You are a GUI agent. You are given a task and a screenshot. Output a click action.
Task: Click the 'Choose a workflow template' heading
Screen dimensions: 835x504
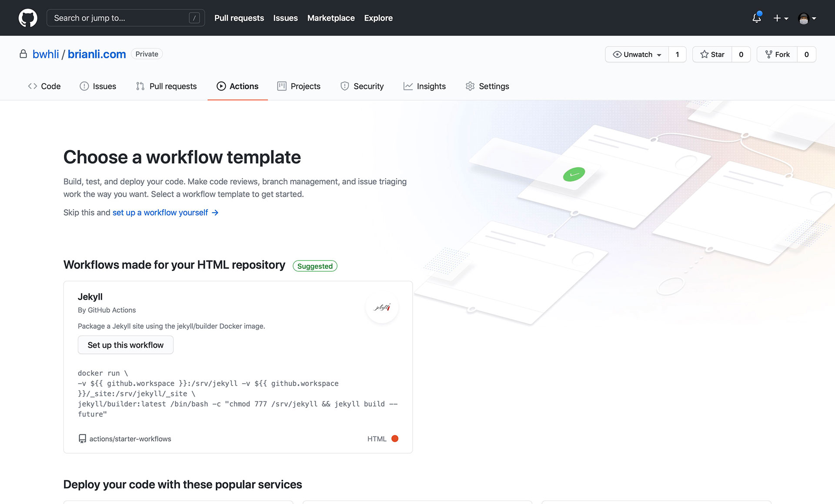(x=182, y=157)
